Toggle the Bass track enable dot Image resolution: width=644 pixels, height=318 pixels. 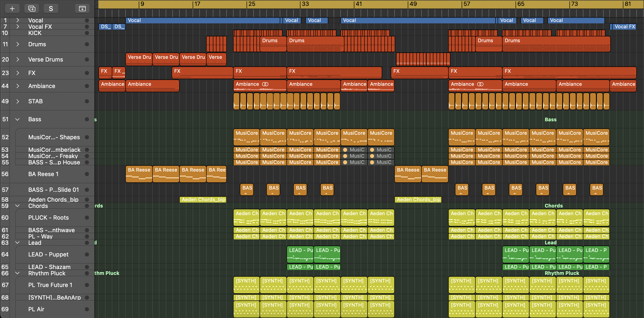coord(87,119)
